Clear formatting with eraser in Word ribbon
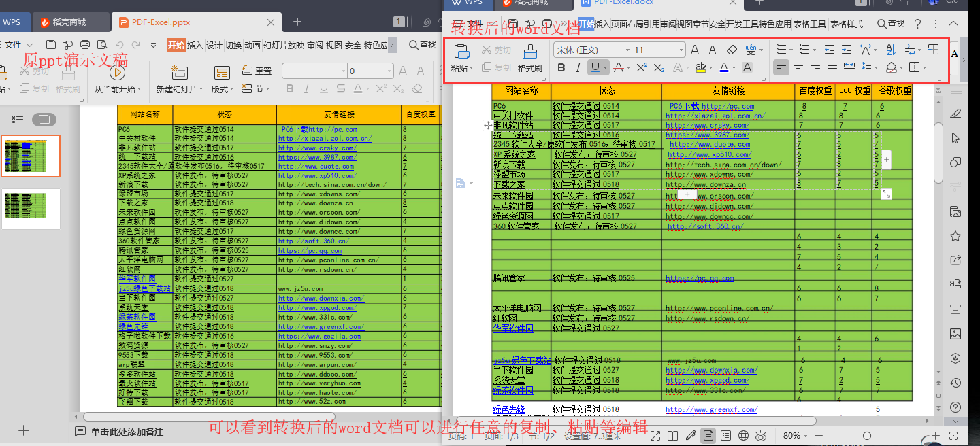The height and width of the screenshot is (446, 980). [x=732, y=50]
